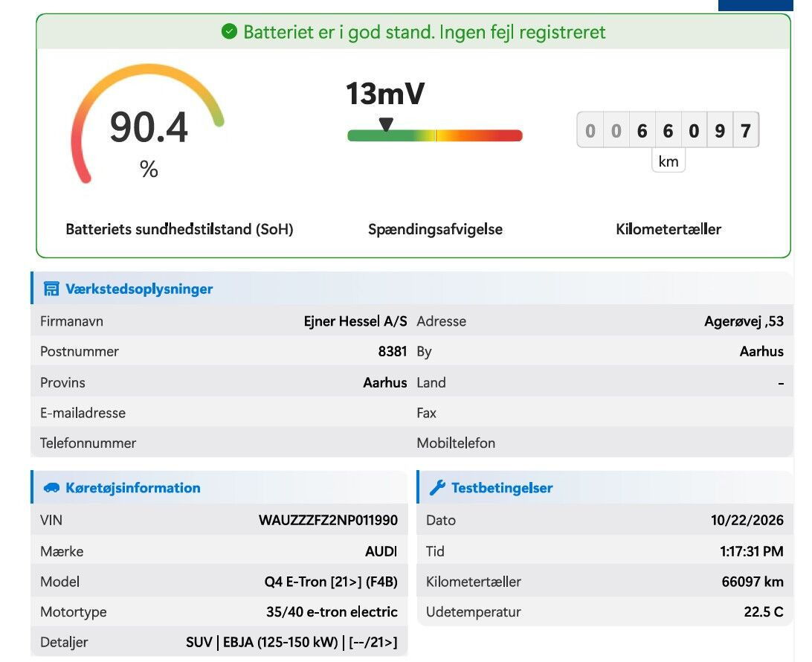Click the wrench icon beside Testbetingelser

pos(437,487)
